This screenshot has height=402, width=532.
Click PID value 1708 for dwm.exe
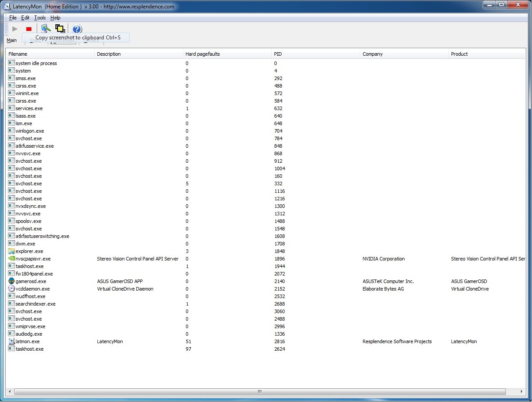(279, 244)
